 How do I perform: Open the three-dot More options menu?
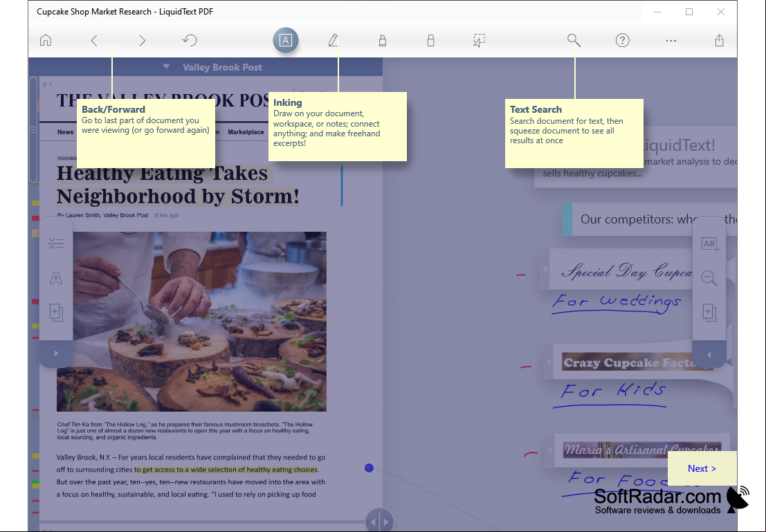click(x=671, y=41)
